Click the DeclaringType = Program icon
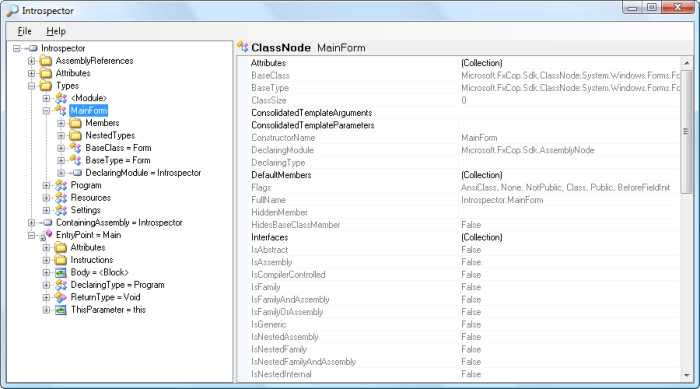700x389 pixels. (x=61, y=285)
